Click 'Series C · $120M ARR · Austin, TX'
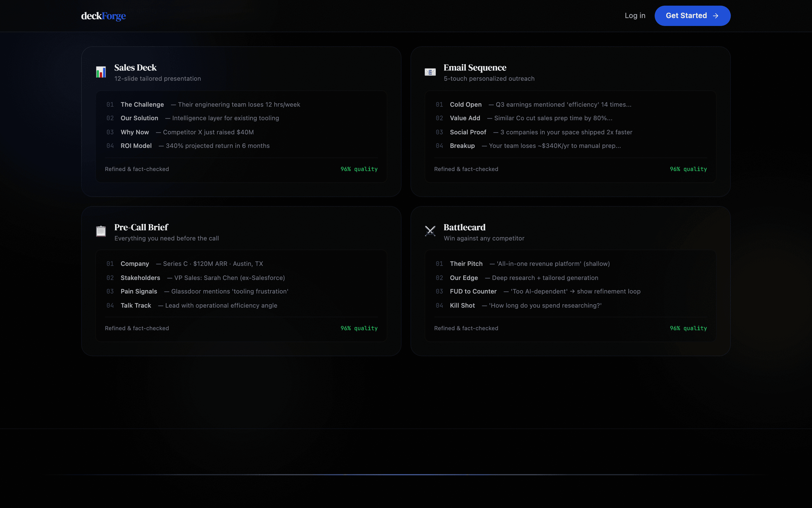This screenshot has width=812, height=508. 213,264
